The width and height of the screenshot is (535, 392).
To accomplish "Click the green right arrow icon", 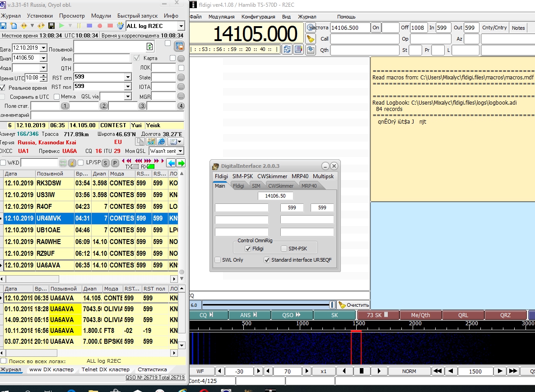I will click(x=181, y=163).
